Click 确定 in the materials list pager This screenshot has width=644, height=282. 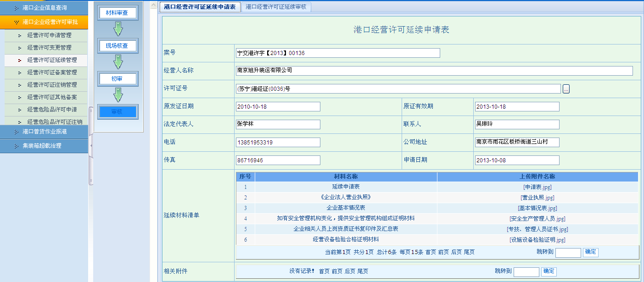(x=590, y=252)
